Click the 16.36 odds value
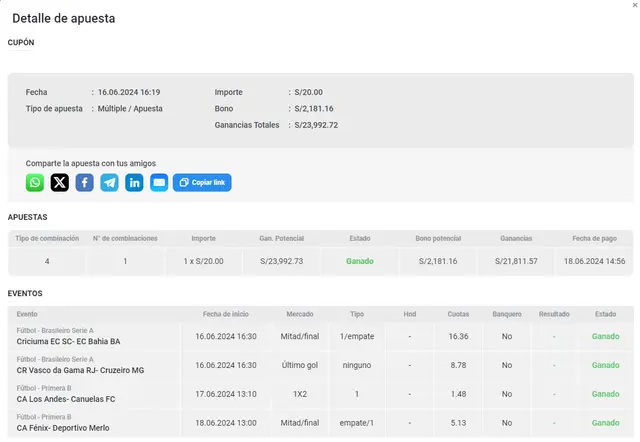Screen dimensions: 640x442 tap(458, 337)
